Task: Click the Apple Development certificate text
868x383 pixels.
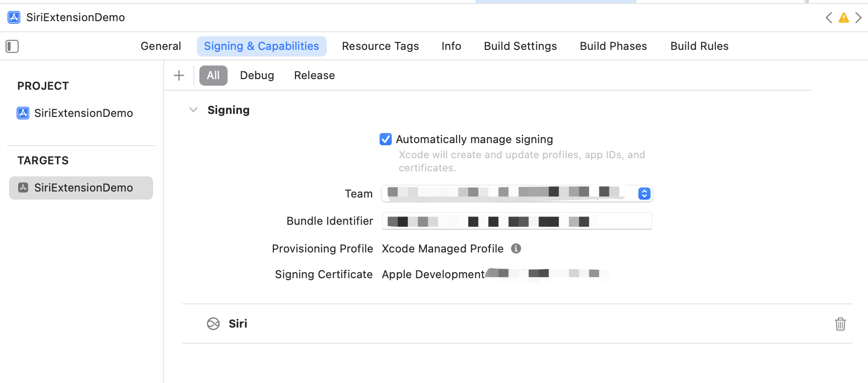Action: point(433,274)
